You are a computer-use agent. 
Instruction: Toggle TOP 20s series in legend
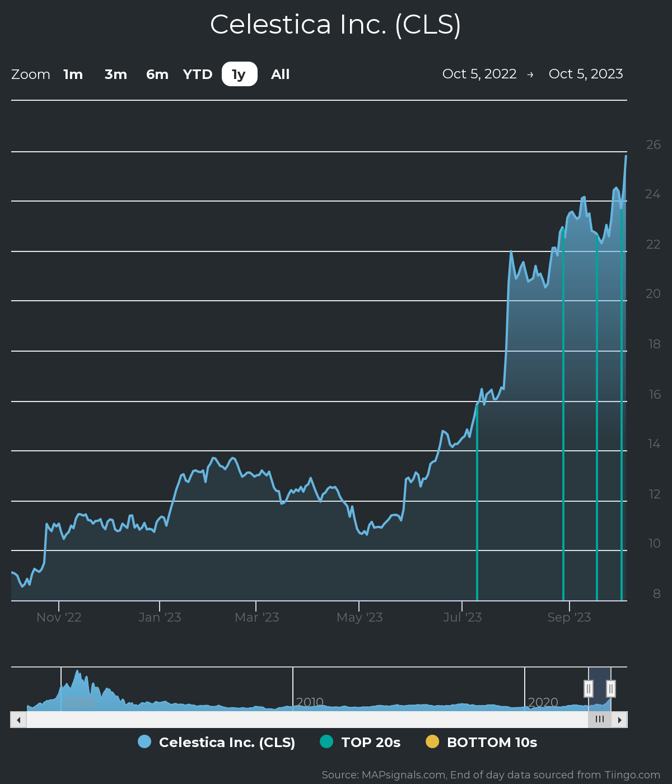pos(361,742)
